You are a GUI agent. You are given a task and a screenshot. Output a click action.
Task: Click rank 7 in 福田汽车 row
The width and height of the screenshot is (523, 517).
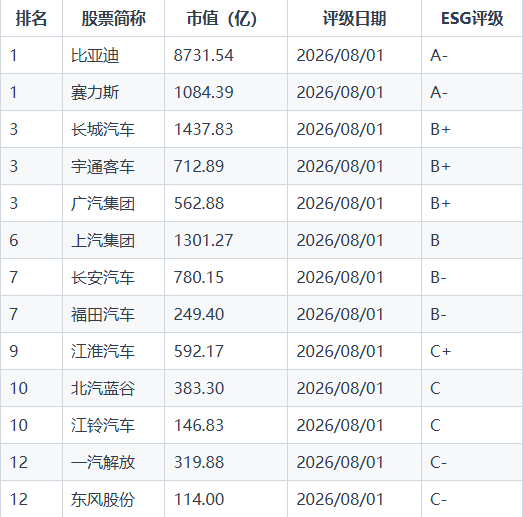[x=14, y=315]
